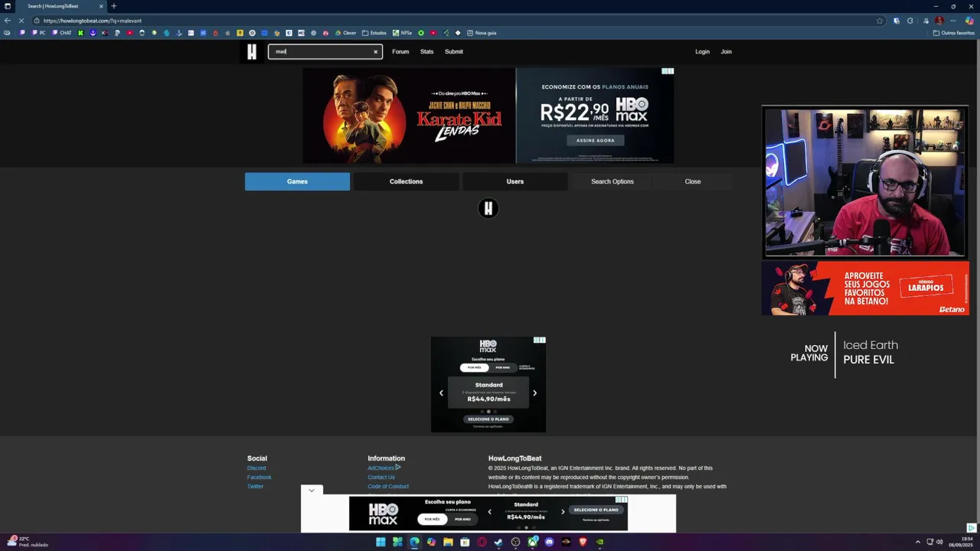980x551 pixels.
Task: Open Microsoft Edge from the taskbar
Action: click(x=414, y=542)
